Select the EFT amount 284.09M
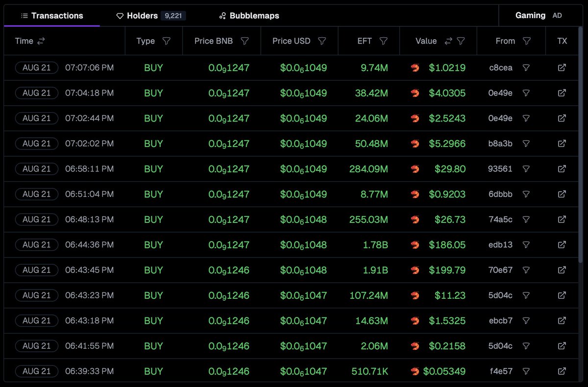The width and height of the screenshot is (588, 387). point(368,169)
